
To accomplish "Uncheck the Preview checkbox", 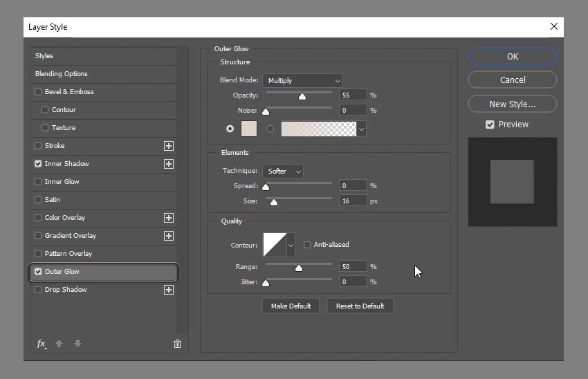I will pos(490,124).
